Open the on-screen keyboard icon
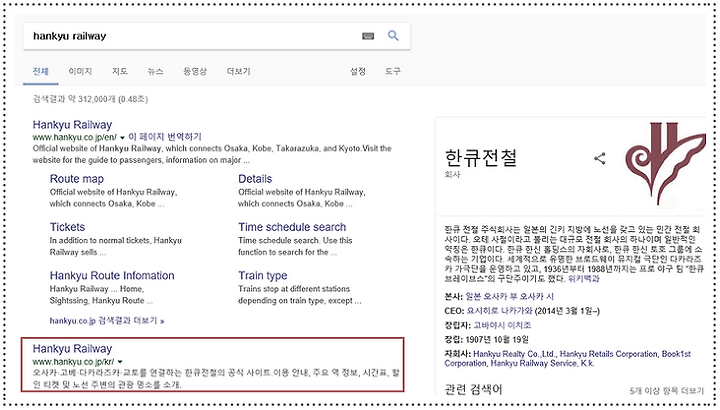 click(368, 36)
